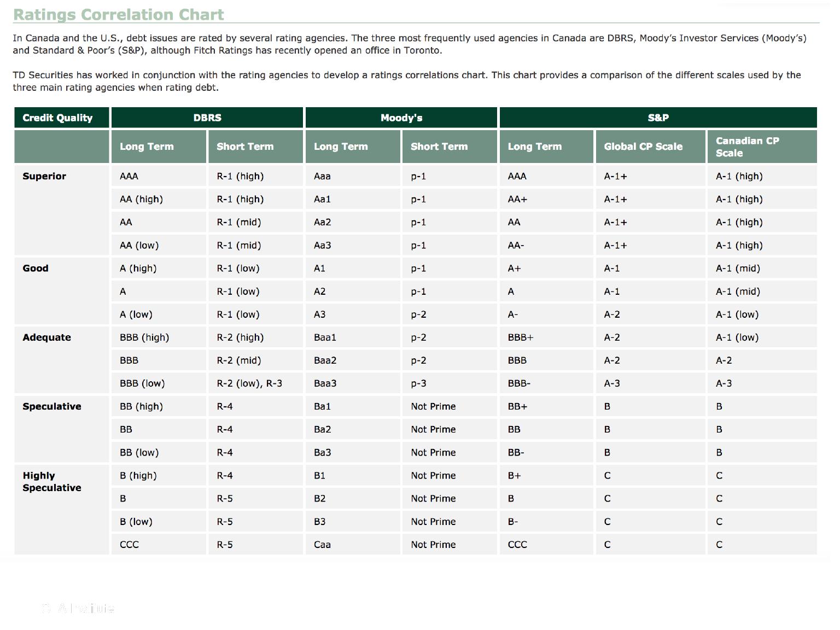Click the 'S&P' group header
The image size is (840, 630).
tap(658, 118)
